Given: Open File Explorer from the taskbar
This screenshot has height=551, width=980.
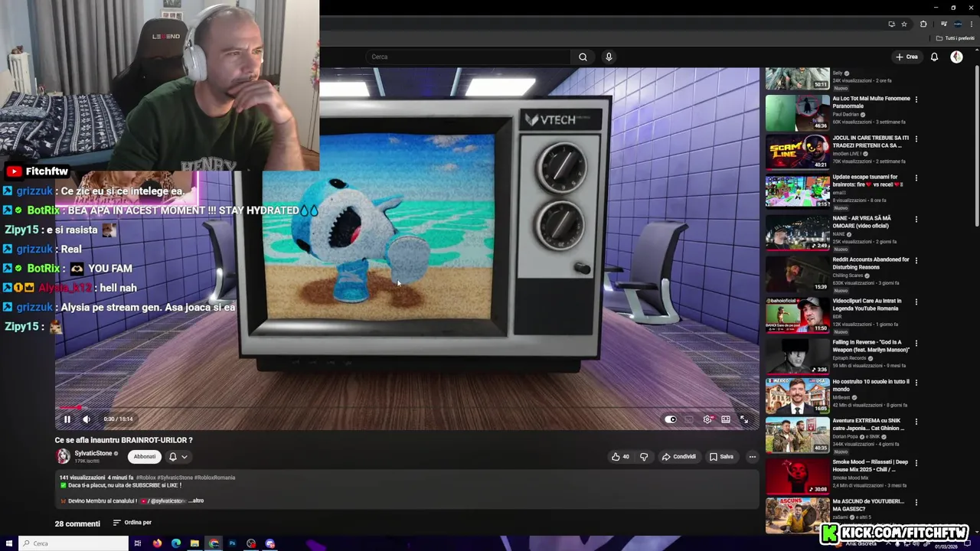Looking at the screenshot, I should (x=194, y=543).
